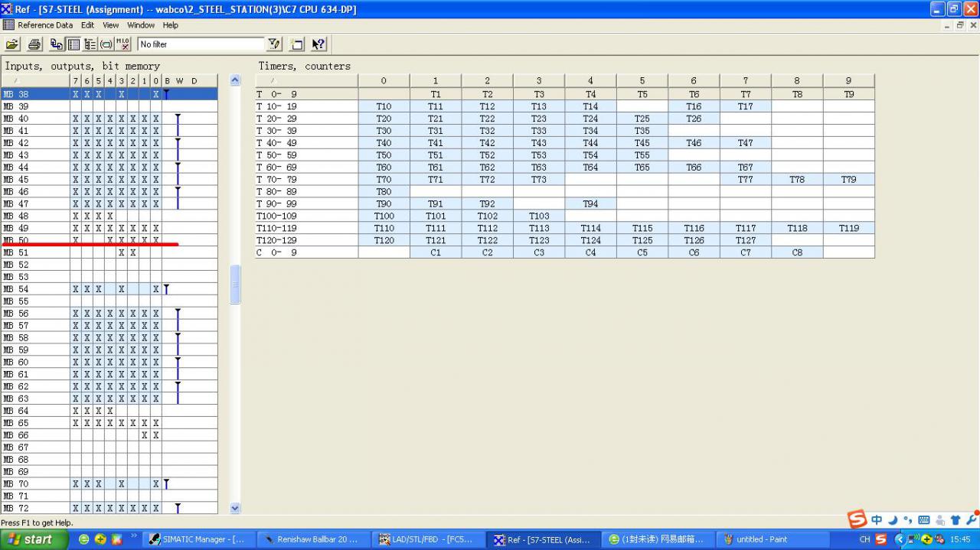Image resolution: width=980 pixels, height=550 pixels.
Task: Switch to LAD/STL/FBD taskbar button
Action: point(427,539)
